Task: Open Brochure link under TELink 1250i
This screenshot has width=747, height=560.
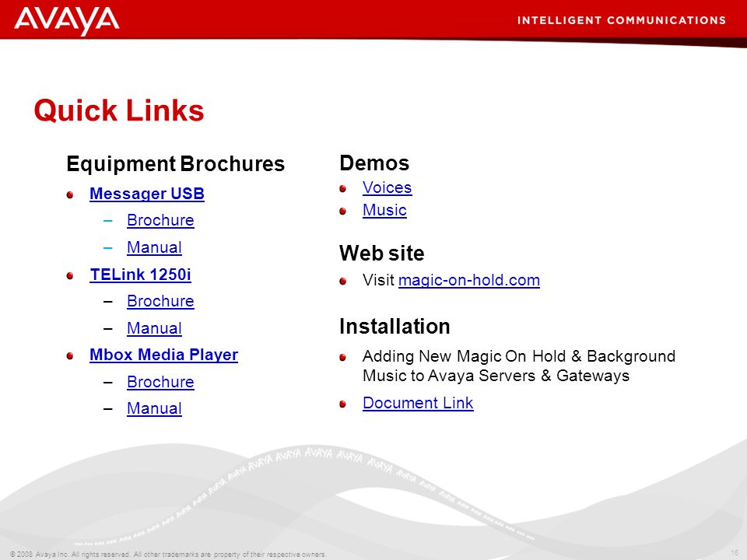Action: coord(160,302)
